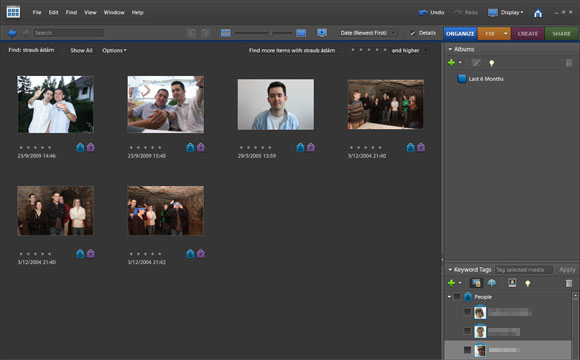This screenshot has width=580, height=360.
Task: Create a new album with green plus
Action: coord(451,63)
